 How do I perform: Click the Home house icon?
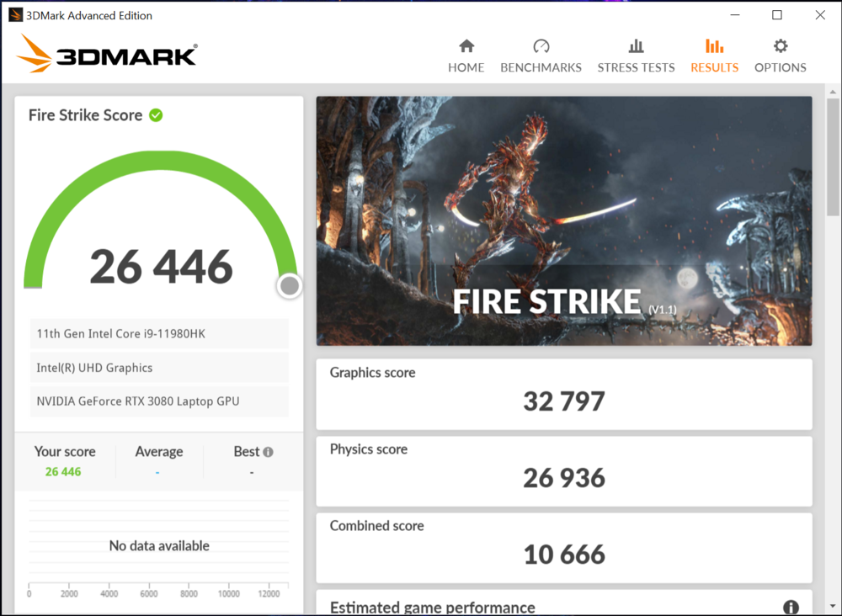click(x=466, y=46)
